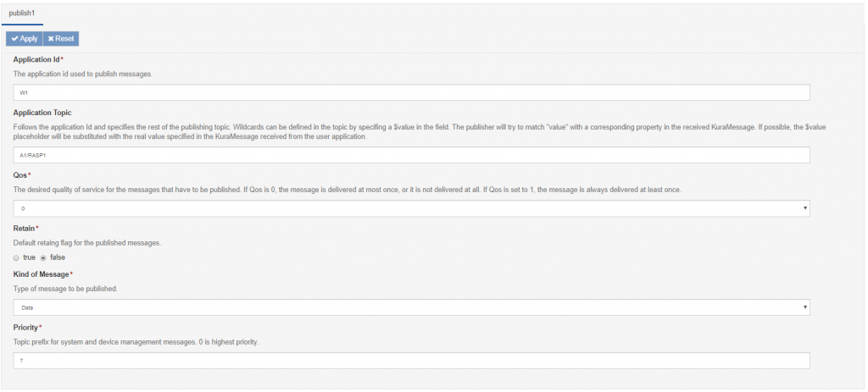Reset the form values

click(x=61, y=39)
